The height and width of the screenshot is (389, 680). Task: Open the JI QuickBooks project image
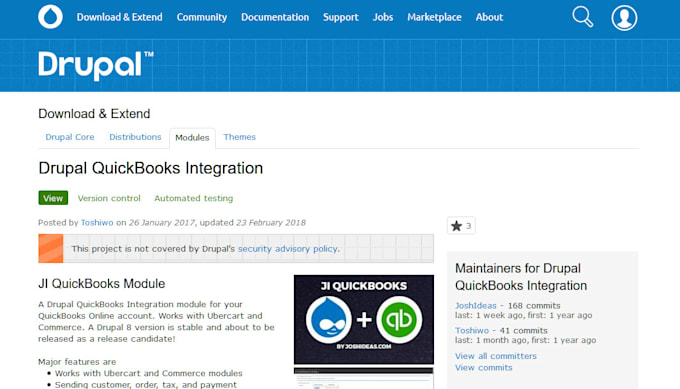363,319
